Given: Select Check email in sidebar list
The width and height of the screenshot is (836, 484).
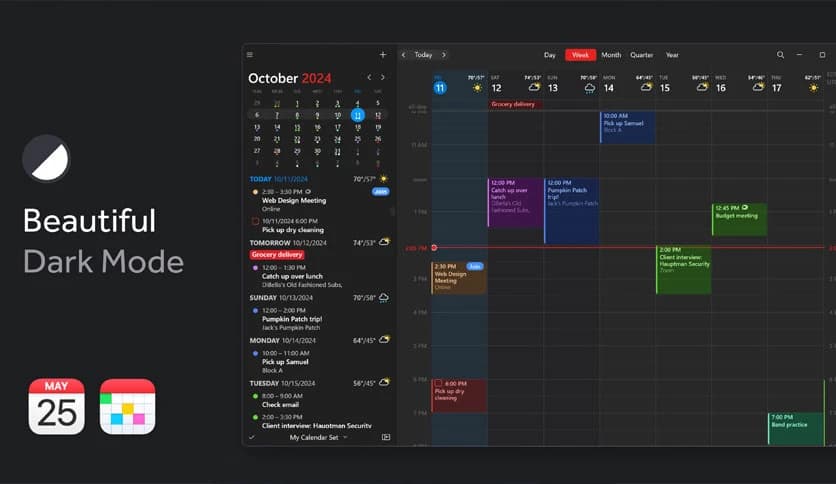Looking at the screenshot, I should pyautogui.click(x=280, y=405).
